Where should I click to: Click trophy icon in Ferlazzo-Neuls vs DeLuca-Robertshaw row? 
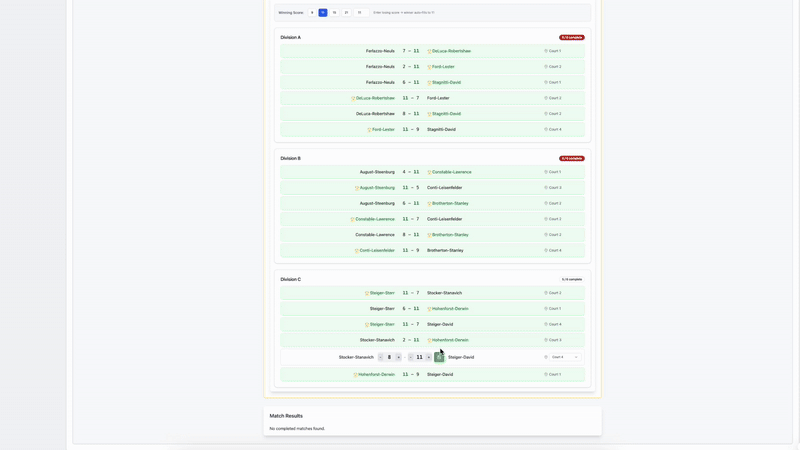[x=429, y=51]
